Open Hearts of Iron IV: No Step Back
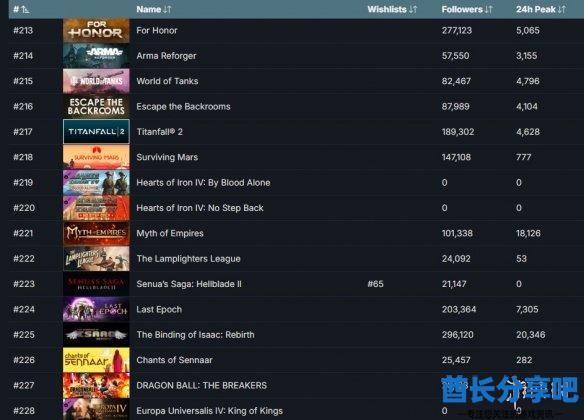 tap(200, 208)
